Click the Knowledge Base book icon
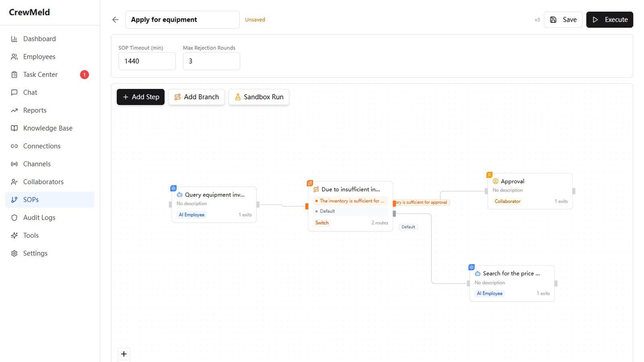 click(14, 128)
